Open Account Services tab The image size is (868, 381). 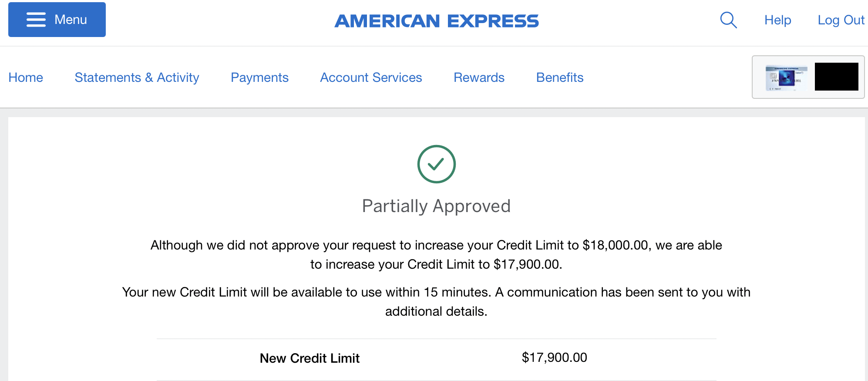tap(371, 78)
